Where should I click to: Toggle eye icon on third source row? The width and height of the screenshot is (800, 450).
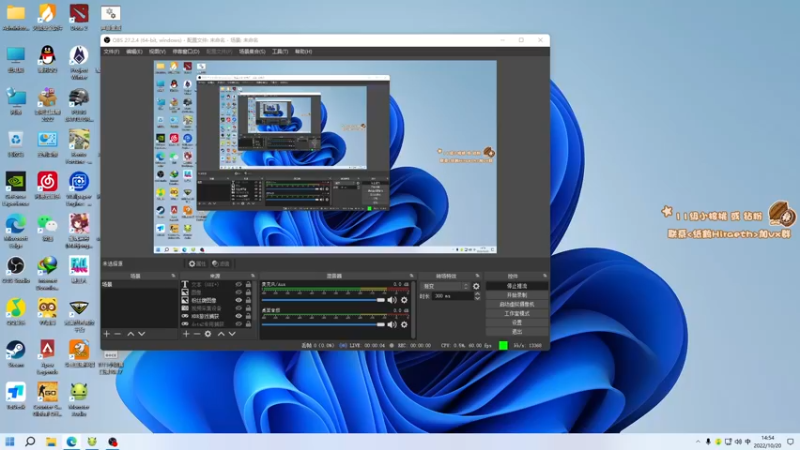[238, 301]
